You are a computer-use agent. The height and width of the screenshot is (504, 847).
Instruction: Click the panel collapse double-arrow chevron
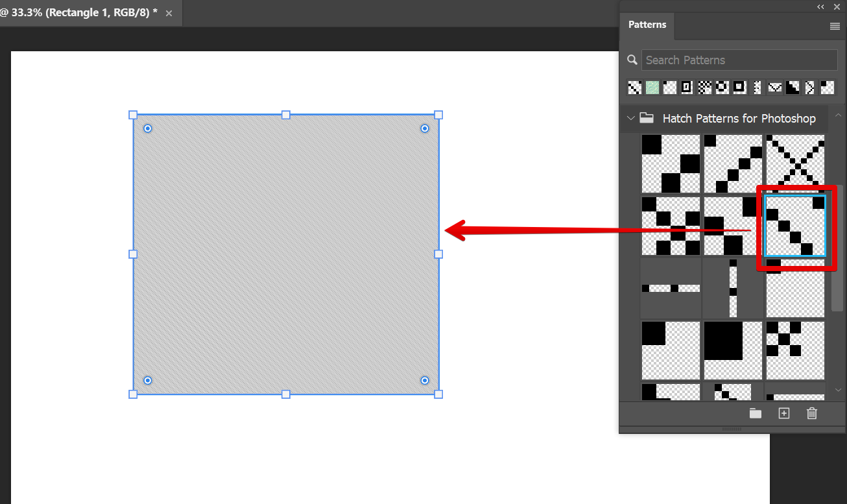point(820,6)
